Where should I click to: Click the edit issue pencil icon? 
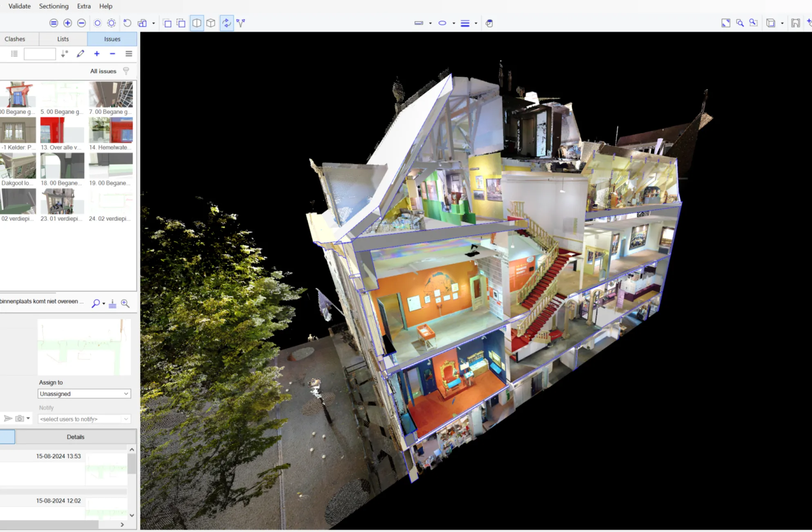[x=81, y=54]
